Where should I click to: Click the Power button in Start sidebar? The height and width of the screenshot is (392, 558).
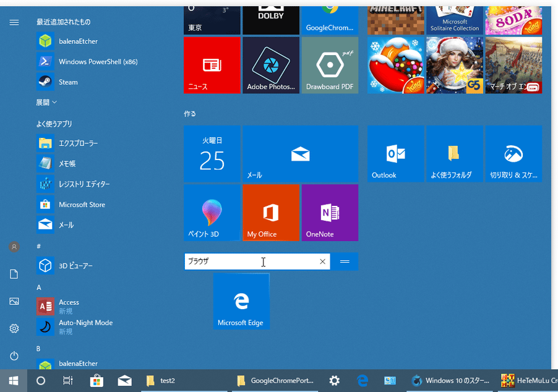[14, 356]
